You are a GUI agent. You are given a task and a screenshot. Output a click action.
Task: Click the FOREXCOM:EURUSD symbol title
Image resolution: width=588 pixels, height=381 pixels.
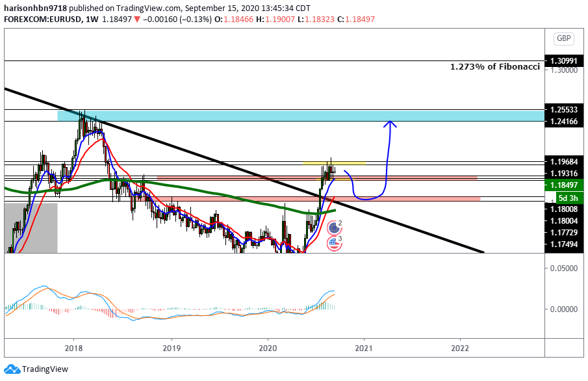click(43, 19)
